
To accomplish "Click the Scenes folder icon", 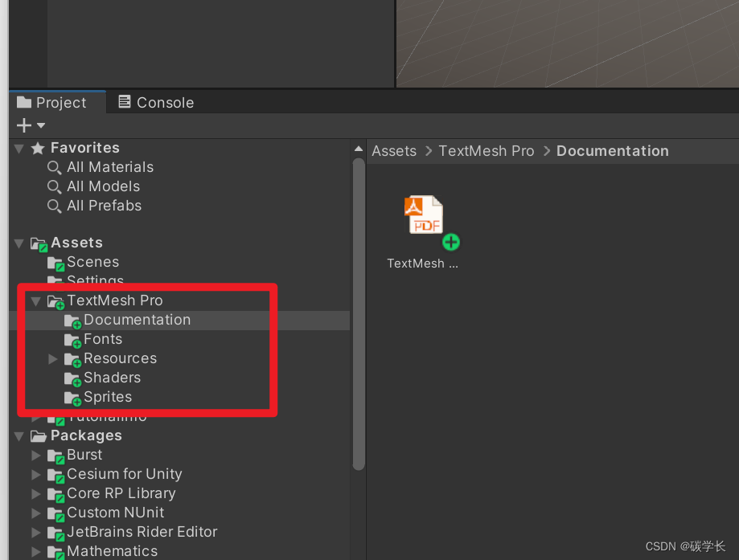I will (x=55, y=264).
